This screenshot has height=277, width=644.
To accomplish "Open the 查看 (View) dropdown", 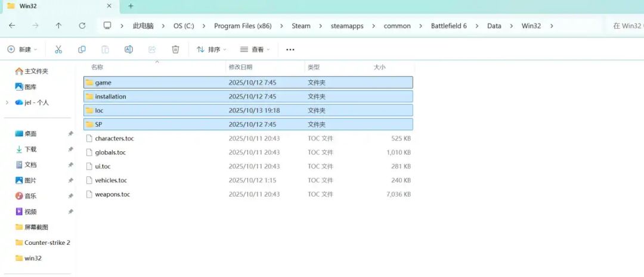I will [x=255, y=49].
